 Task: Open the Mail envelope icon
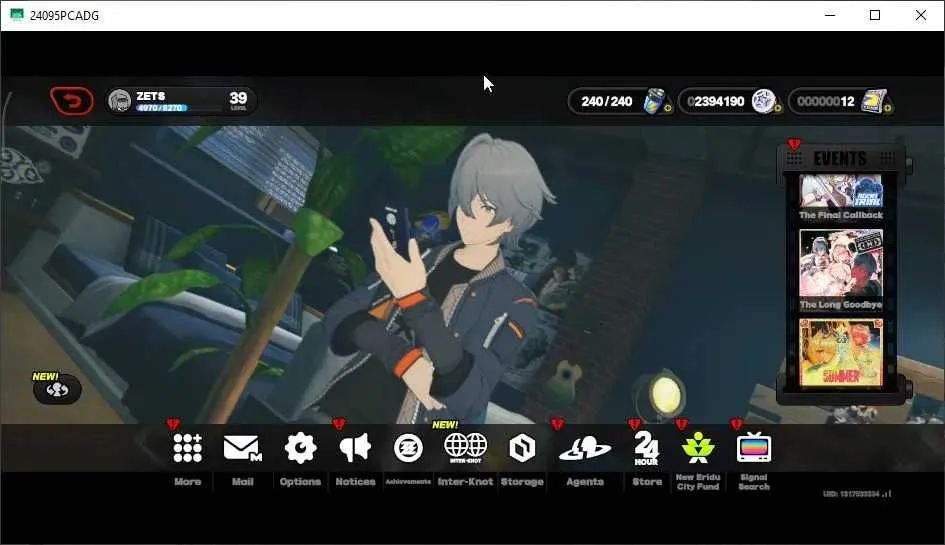pos(242,449)
